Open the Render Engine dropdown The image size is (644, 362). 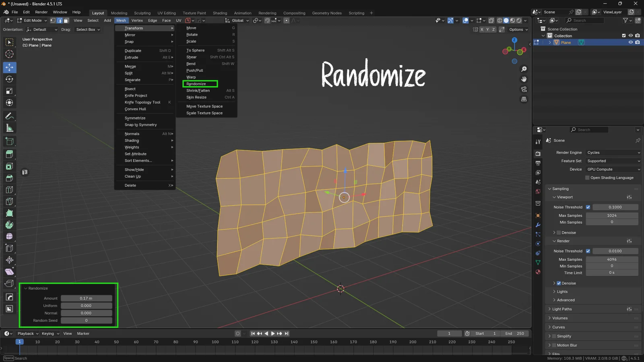tap(613, 153)
